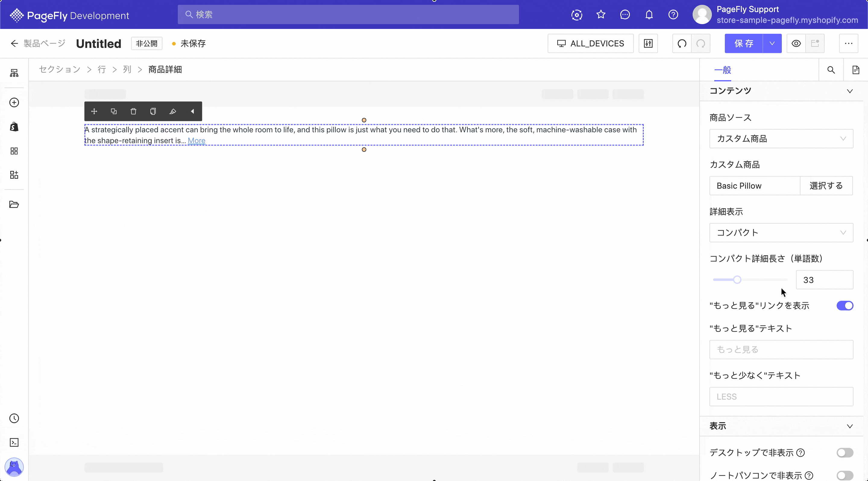Open the more options ellipsis menu
Image resolution: width=868 pixels, height=481 pixels.
849,43
